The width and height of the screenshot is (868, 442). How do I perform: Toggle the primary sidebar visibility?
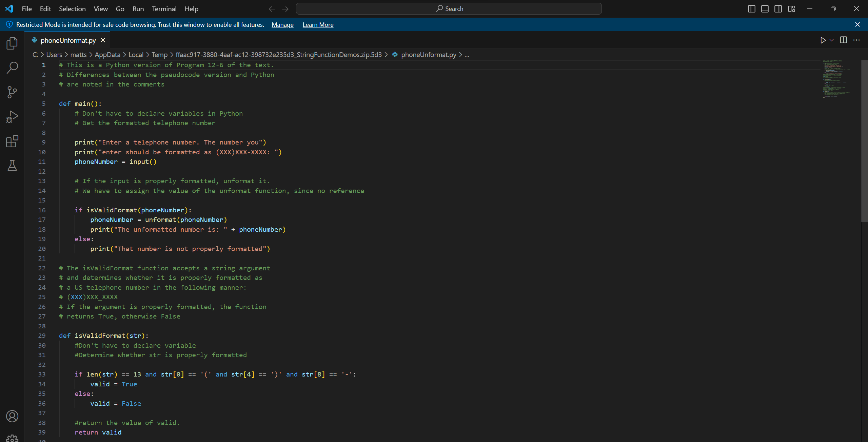click(x=751, y=8)
